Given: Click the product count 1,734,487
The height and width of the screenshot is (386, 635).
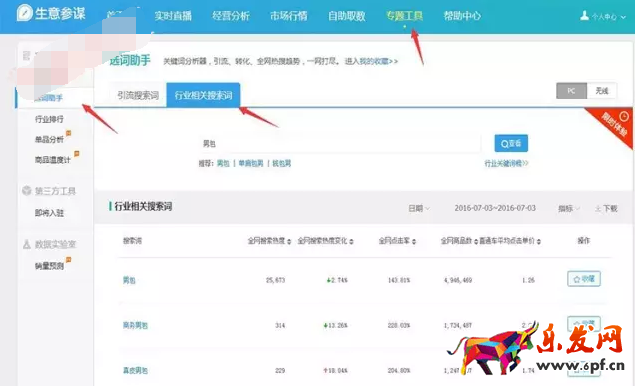Looking at the screenshot, I should coord(458,325).
